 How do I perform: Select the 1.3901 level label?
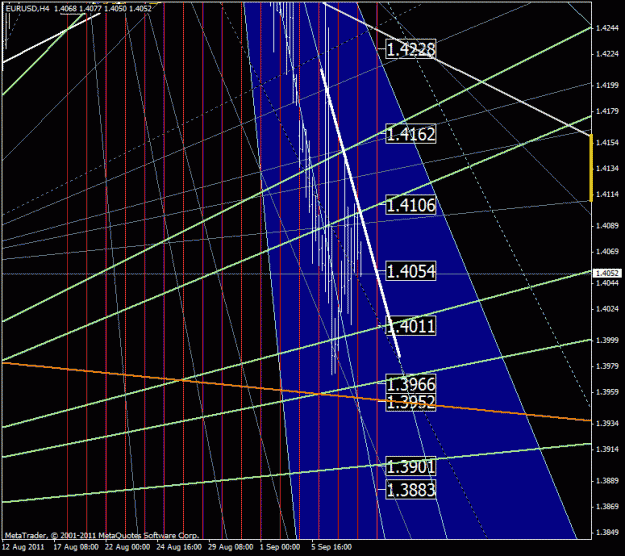click(411, 466)
